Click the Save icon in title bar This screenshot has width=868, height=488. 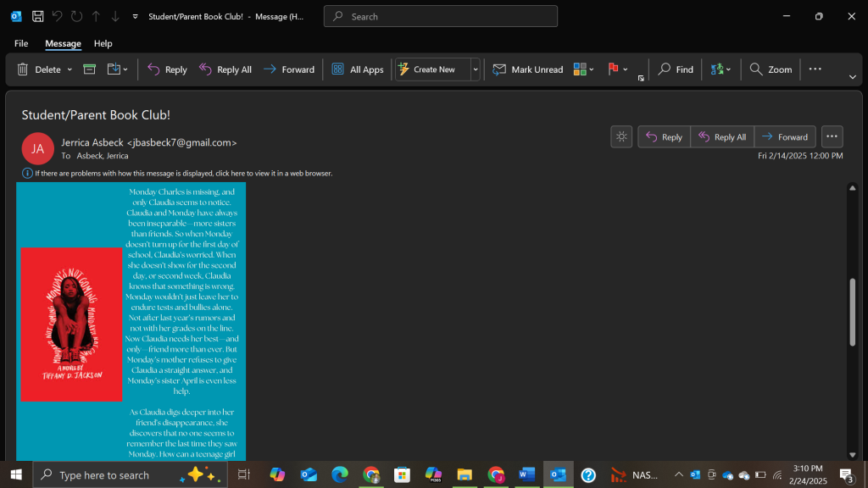38,16
